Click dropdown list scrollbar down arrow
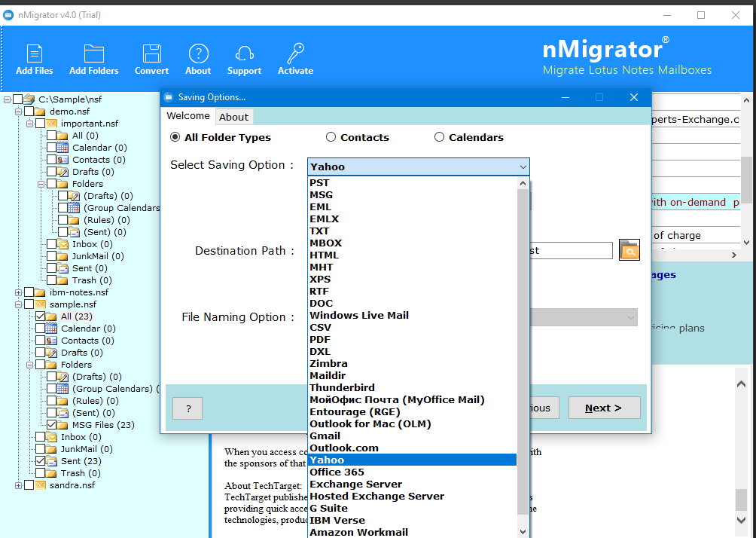Screen dimensions: 756x538 (x=523, y=532)
